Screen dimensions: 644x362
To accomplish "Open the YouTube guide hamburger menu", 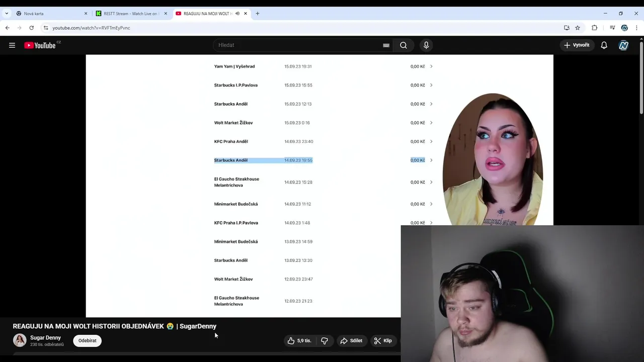I will coord(12,45).
